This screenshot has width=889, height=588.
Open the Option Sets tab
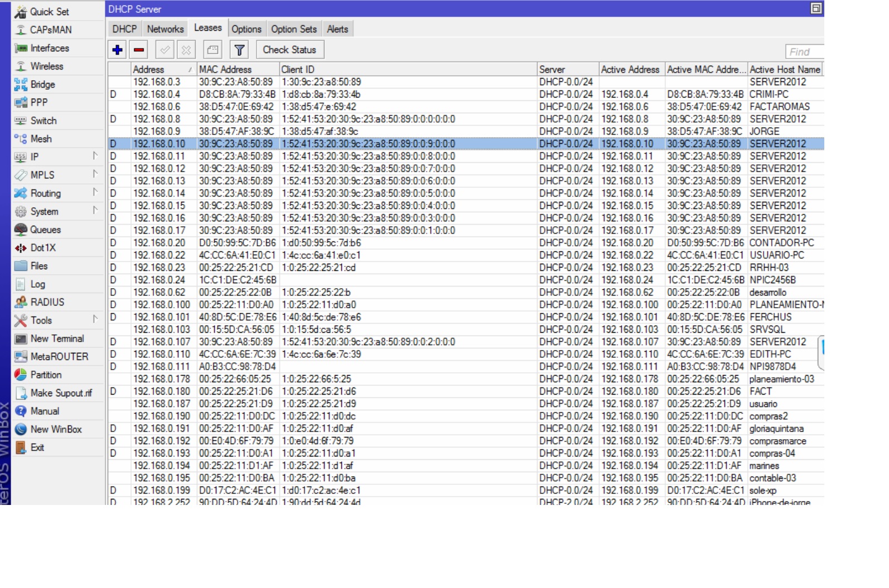294,29
